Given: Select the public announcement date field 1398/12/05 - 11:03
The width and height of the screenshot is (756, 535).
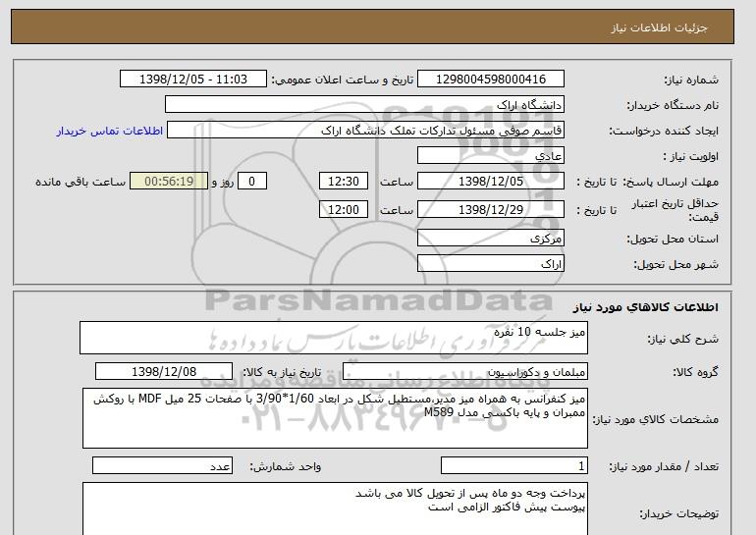Looking at the screenshot, I should coord(192,80).
